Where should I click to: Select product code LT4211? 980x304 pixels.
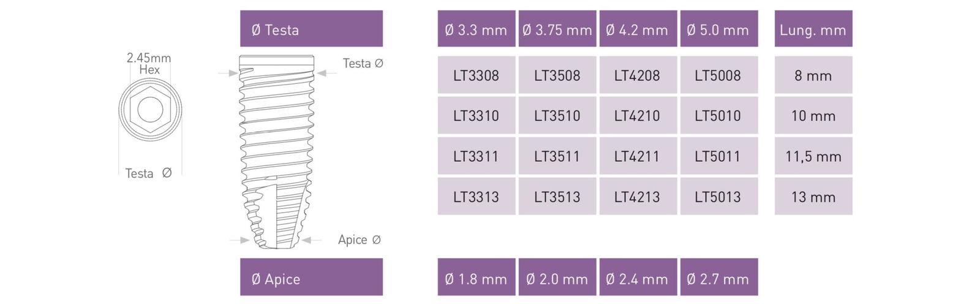(x=638, y=156)
